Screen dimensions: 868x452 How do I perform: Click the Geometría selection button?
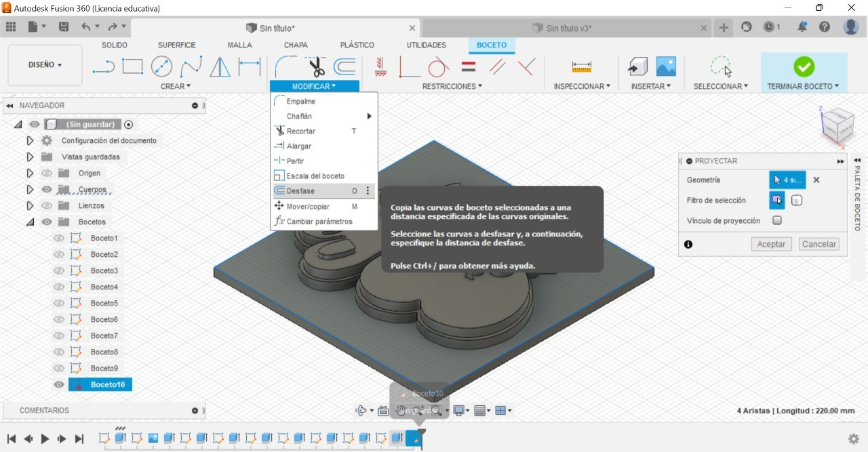coord(787,180)
